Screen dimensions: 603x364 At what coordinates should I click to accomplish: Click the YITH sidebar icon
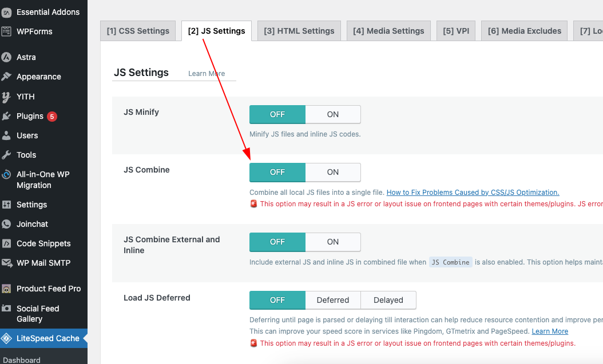(6, 97)
